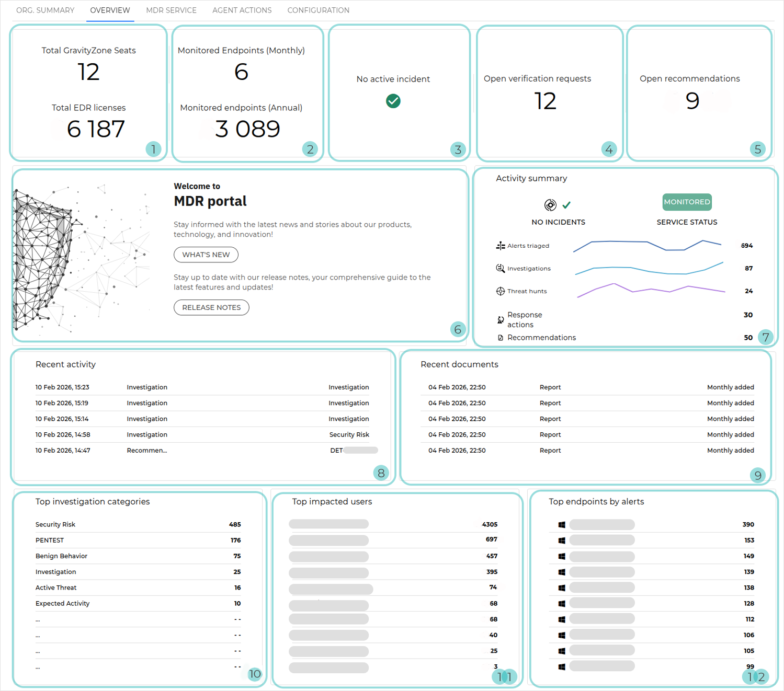Open the CONFIGURATION tab
Image resolution: width=784 pixels, height=691 pixels.
click(x=318, y=10)
